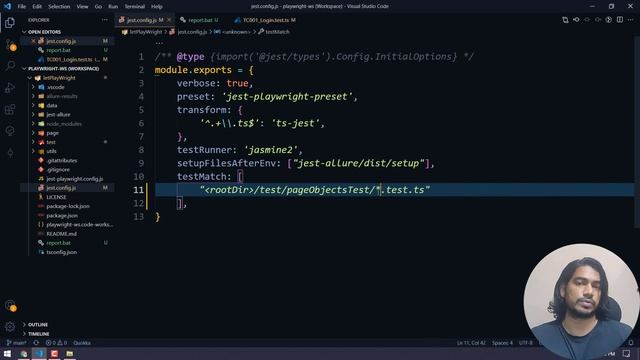Viewport: 640px width, 360px height.
Task: Open the Testing view icon in activity bar
Action: coord(10,131)
